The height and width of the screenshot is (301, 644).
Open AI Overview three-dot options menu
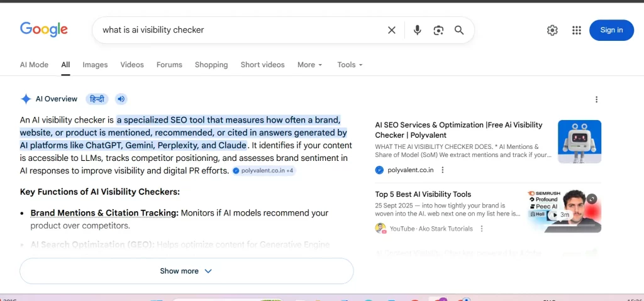pyautogui.click(x=596, y=99)
